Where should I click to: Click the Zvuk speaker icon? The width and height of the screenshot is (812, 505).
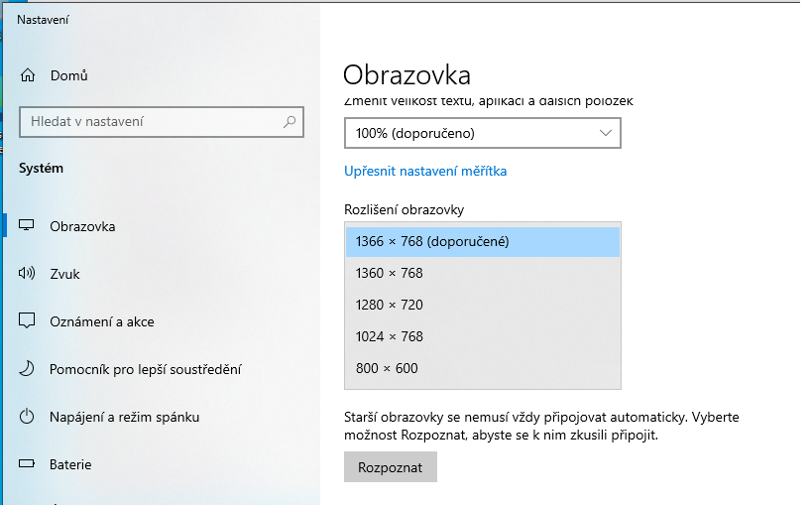pyautogui.click(x=28, y=274)
